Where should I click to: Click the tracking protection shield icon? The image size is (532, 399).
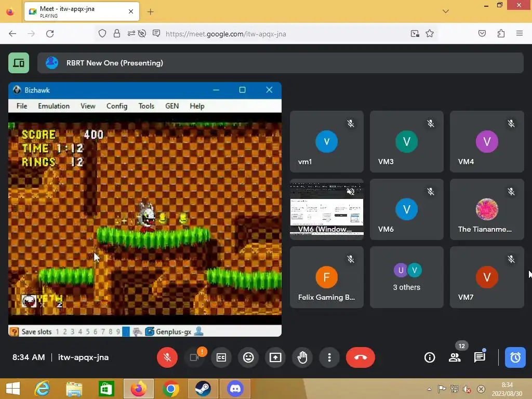coord(102,33)
